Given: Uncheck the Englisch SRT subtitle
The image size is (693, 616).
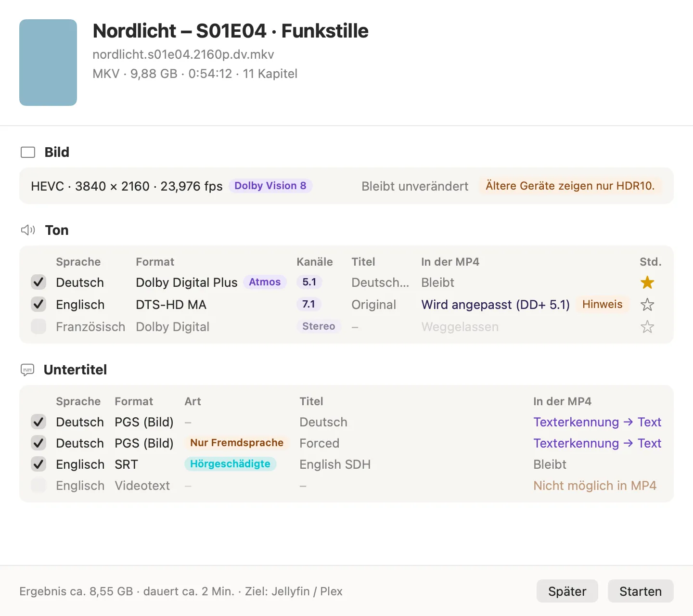Looking at the screenshot, I should click(x=38, y=464).
